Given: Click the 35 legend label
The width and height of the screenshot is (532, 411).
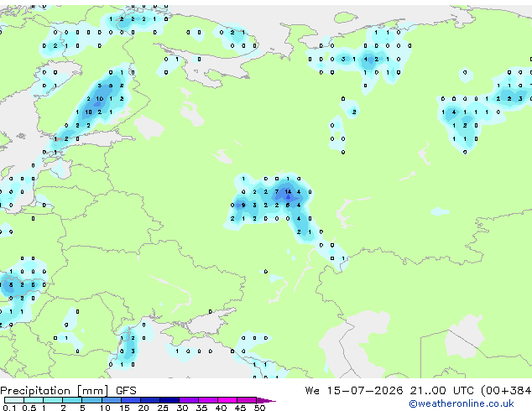Looking at the screenshot, I should pos(201,408).
